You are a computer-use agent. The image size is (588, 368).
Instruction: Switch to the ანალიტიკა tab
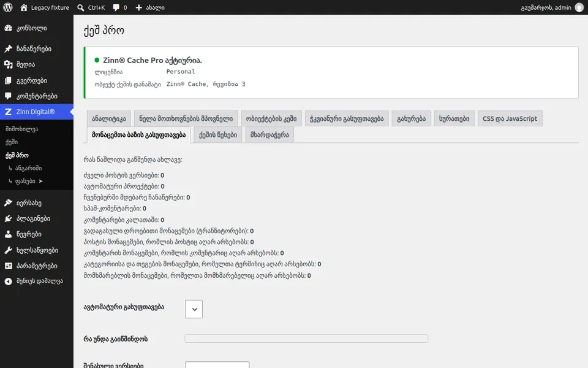109,118
